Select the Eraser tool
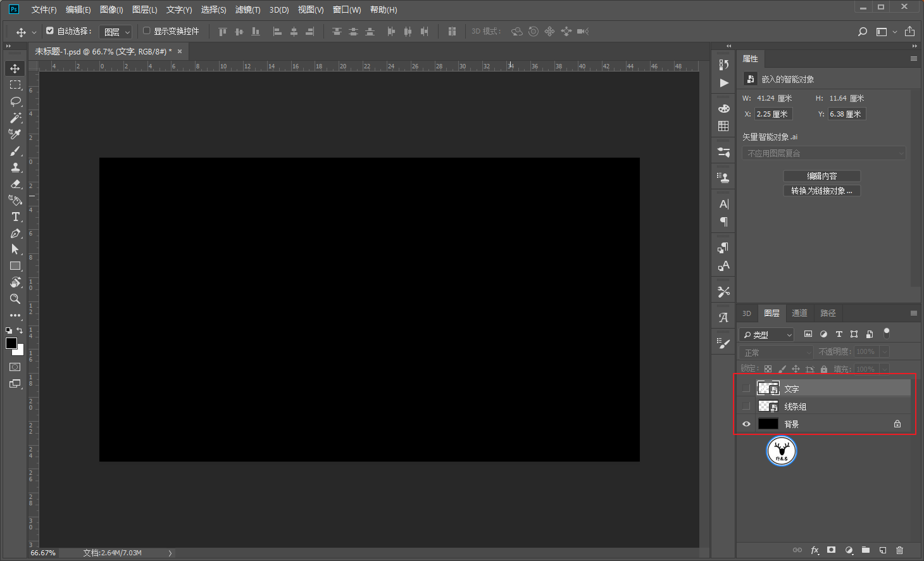The height and width of the screenshot is (561, 924). point(15,184)
